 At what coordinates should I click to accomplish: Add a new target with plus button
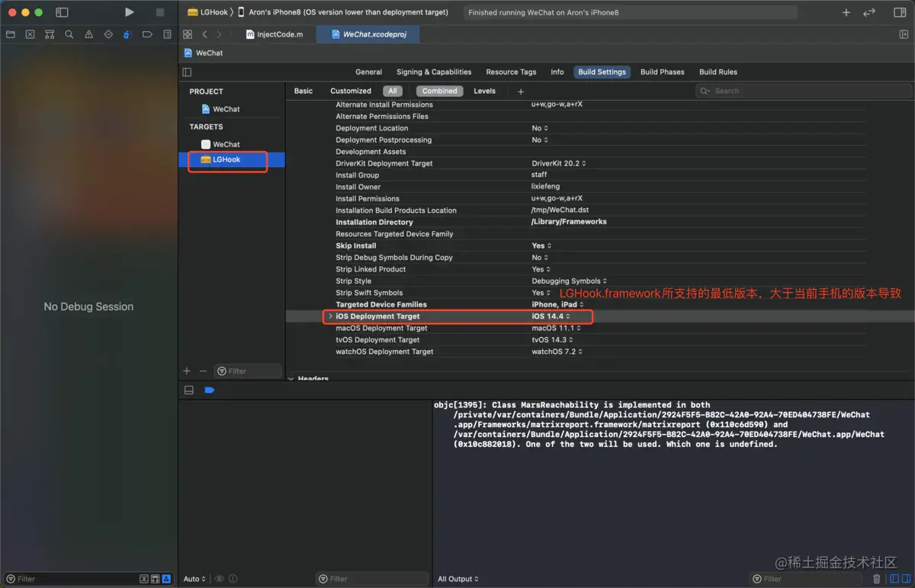pyautogui.click(x=187, y=371)
